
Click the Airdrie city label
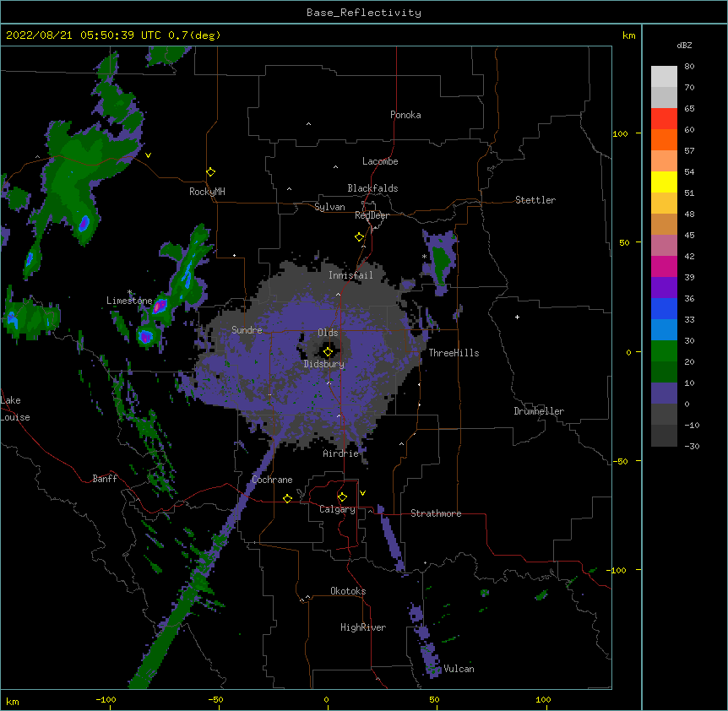[x=341, y=453]
